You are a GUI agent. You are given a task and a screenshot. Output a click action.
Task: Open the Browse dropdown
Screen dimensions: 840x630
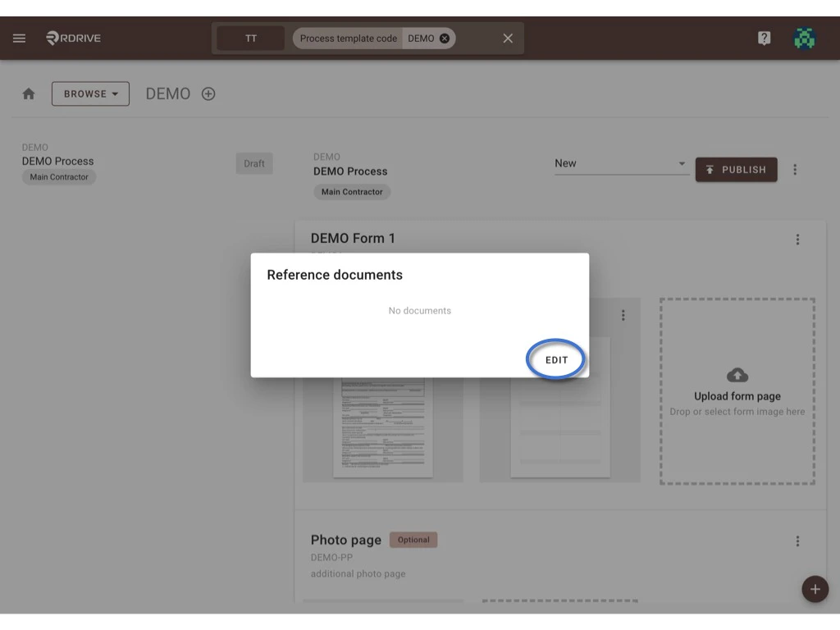(x=90, y=93)
